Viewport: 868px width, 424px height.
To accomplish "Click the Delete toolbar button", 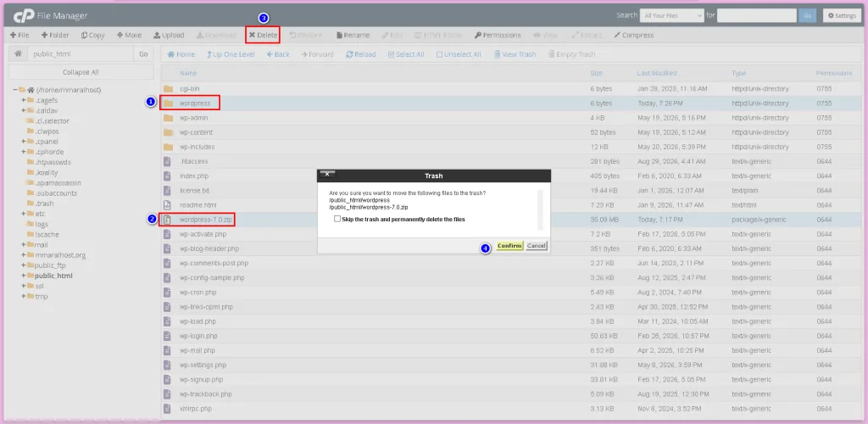I will [x=263, y=35].
